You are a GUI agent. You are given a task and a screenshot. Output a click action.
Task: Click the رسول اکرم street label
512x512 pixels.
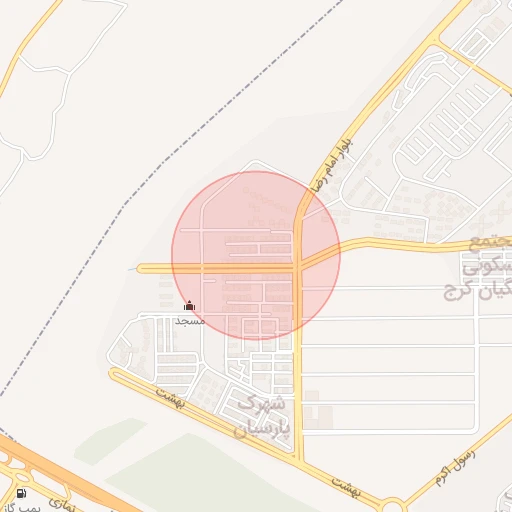pyautogui.click(x=455, y=468)
